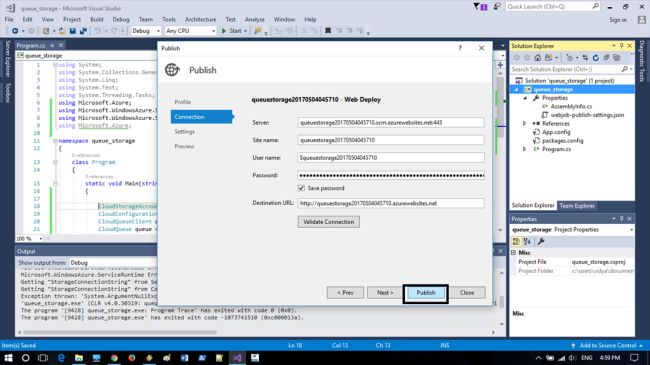Click the Categorized icon in Properties panel
Image resolution: width=650 pixels, height=365 pixels.
click(516, 241)
